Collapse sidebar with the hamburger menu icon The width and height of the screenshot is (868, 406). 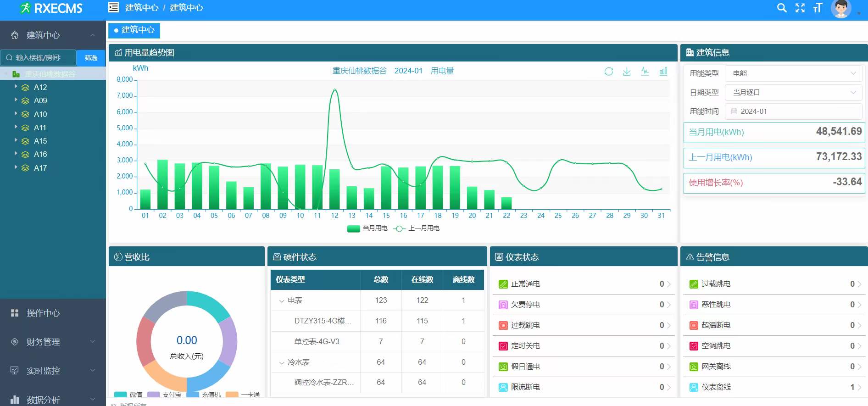(x=113, y=7)
